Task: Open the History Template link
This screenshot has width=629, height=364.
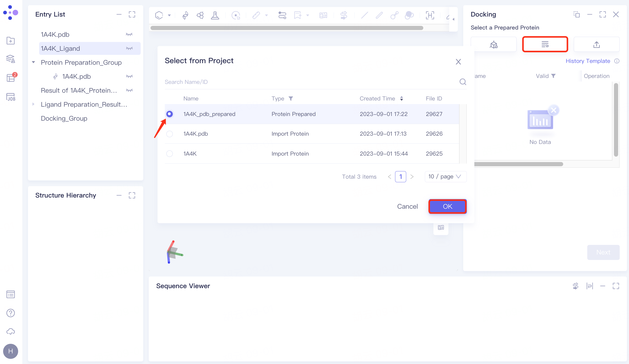Action: pos(588,61)
